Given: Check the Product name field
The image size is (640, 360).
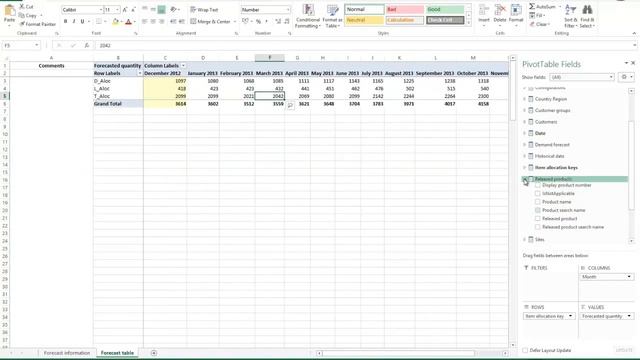Looking at the screenshot, I should [538, 202].
